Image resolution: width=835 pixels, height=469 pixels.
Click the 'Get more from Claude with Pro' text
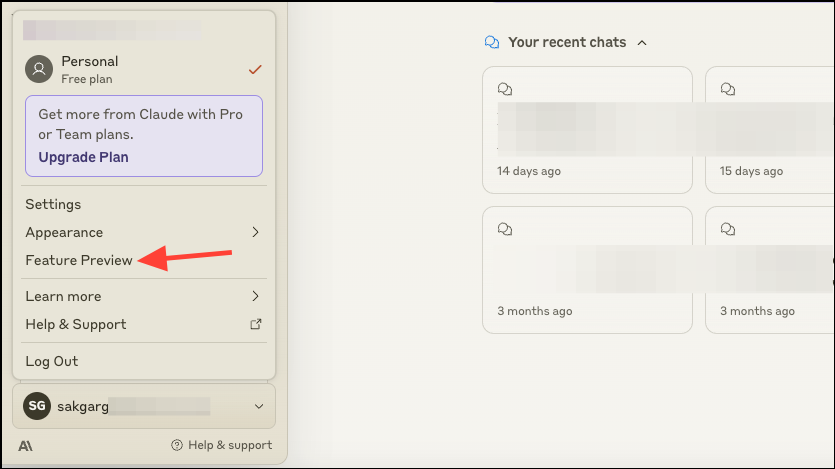pyautogui.click(x=141, y=114)
